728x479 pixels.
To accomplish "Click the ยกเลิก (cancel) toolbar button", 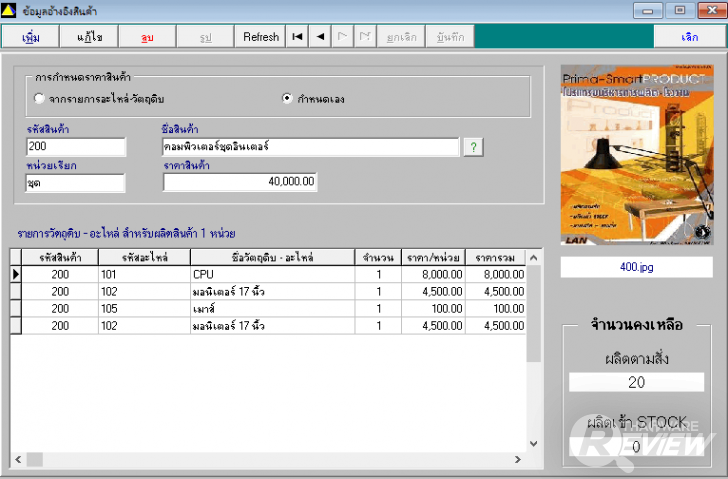I will 401,37.
